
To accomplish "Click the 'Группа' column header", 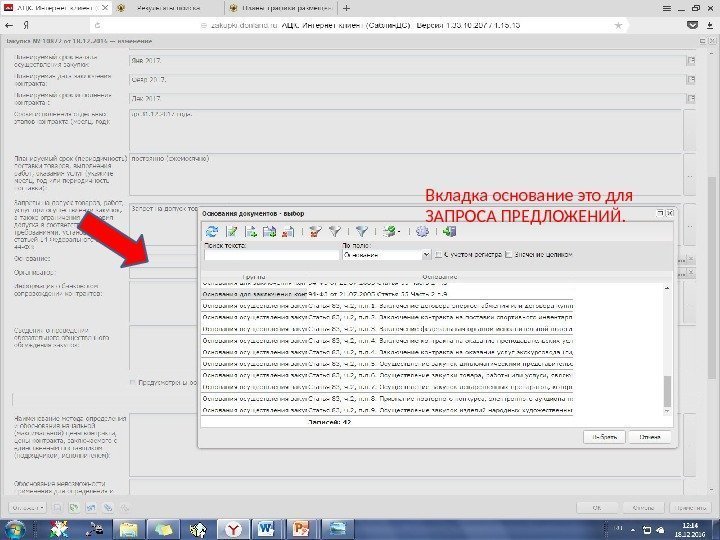I will coord(254,277).
